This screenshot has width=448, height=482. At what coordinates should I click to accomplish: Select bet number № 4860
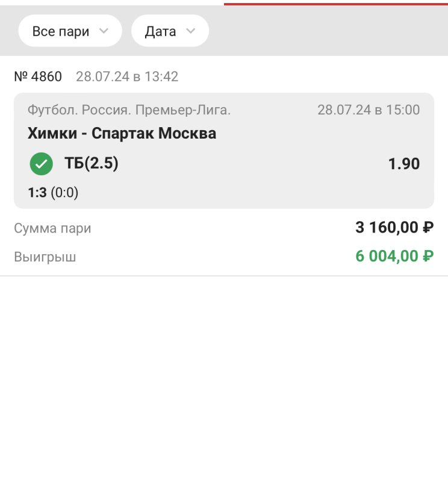pyautogui.click(x=38, y=77)
